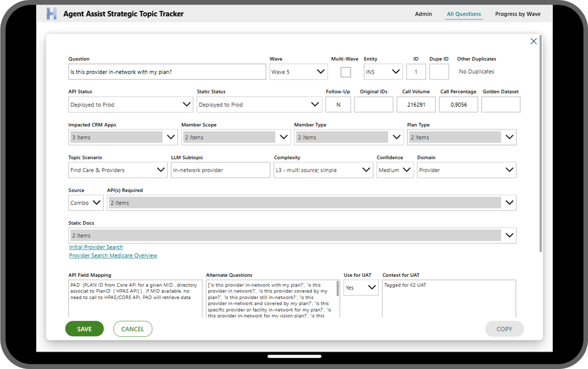Open the Complexity dropdown
Viewport: 588px width, 369px height.
pos(323,170)
